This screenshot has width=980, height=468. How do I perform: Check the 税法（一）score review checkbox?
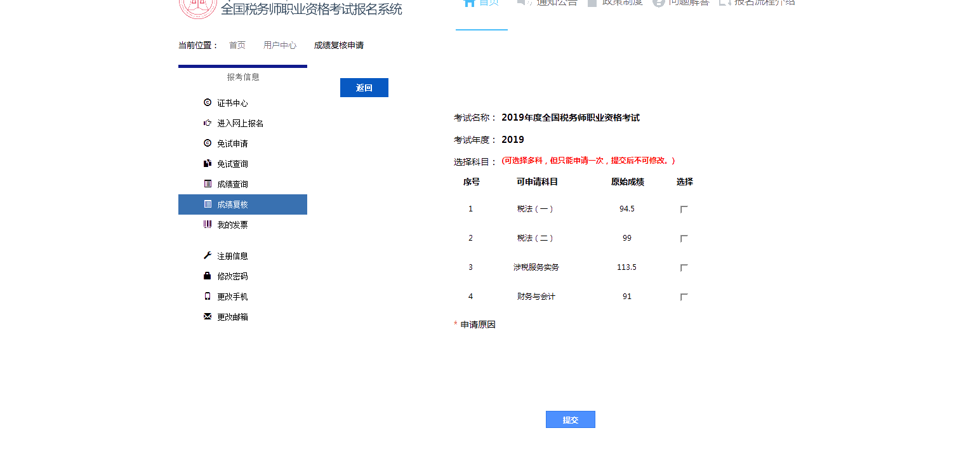[684, 208]
